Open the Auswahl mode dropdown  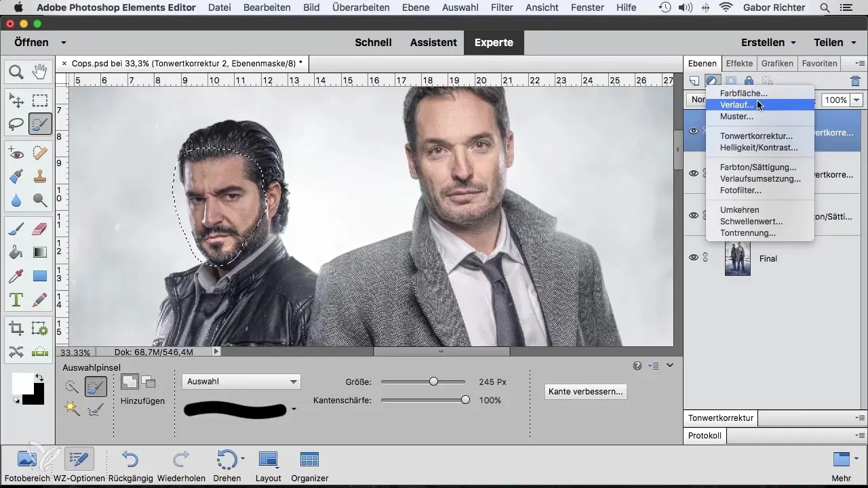tap(241, 382)
